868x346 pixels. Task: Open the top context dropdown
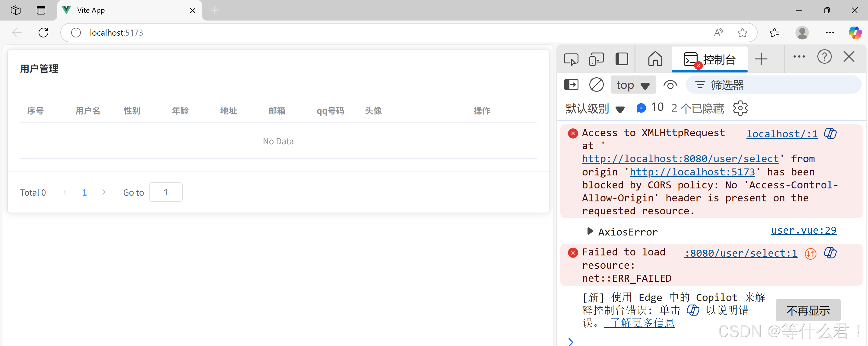(632, 85)
